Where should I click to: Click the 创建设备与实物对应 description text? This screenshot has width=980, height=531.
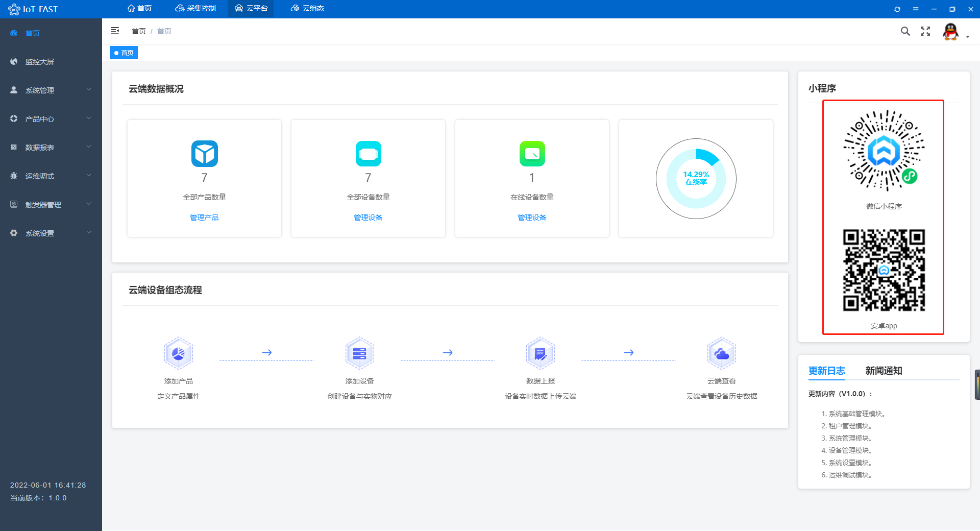point(360,396)
